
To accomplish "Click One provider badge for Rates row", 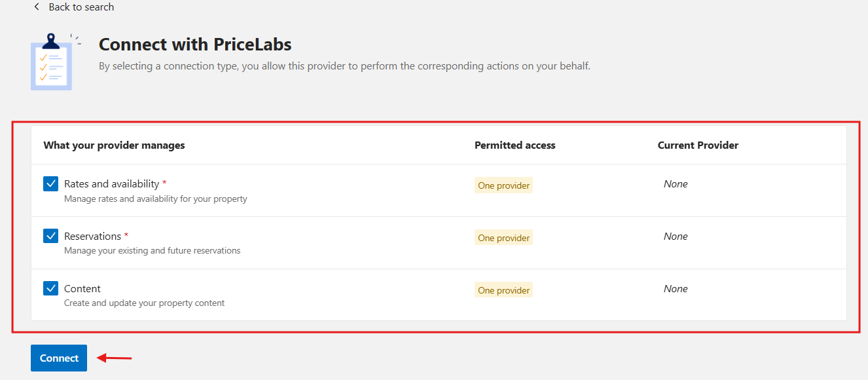I will click(x=503, y=185).
